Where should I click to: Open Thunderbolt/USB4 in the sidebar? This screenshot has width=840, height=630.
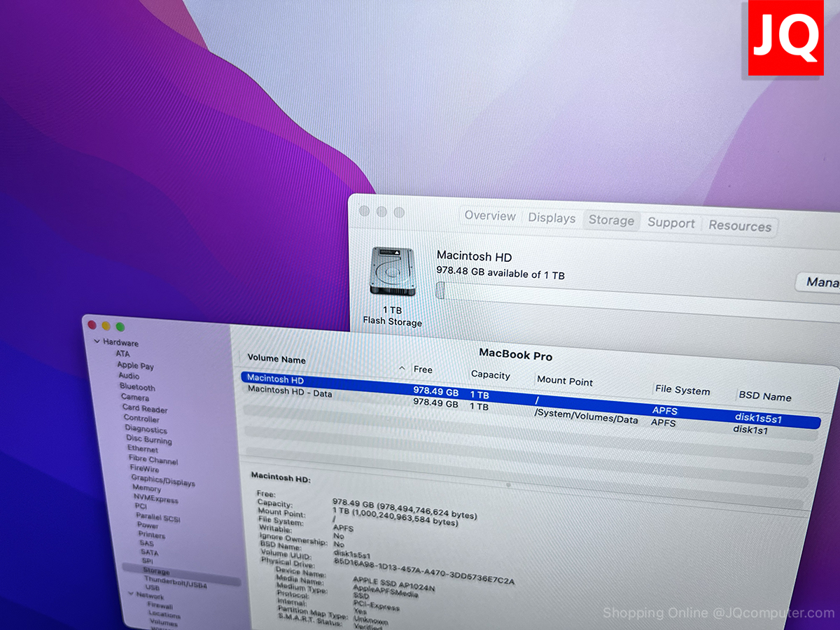(175, 582)
